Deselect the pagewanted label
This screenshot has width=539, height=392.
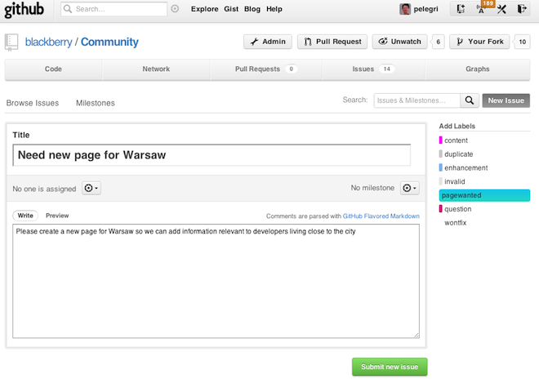(x=484, y=195)
